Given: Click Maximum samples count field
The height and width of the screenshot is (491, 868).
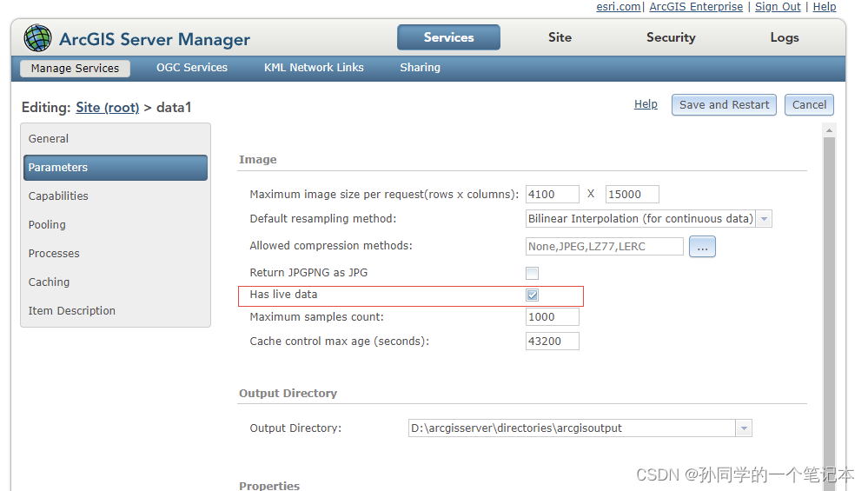Looking at the screenshot, I should tap(552, 316).
